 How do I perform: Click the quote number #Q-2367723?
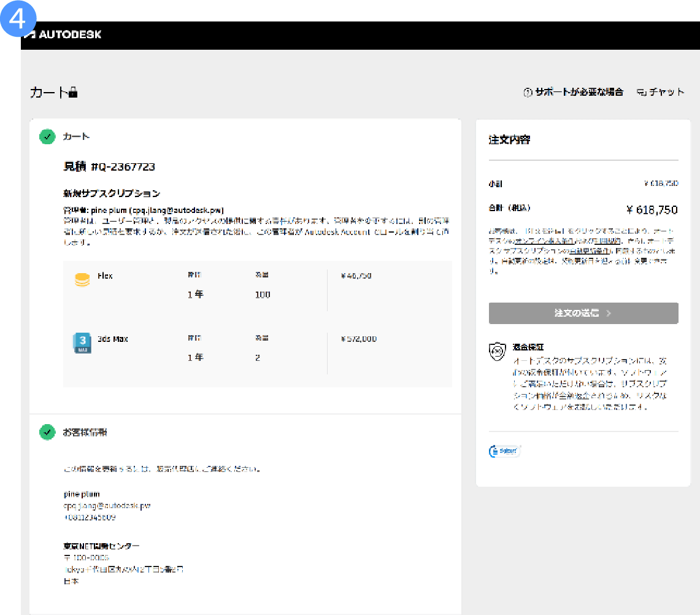coord(123,166)
